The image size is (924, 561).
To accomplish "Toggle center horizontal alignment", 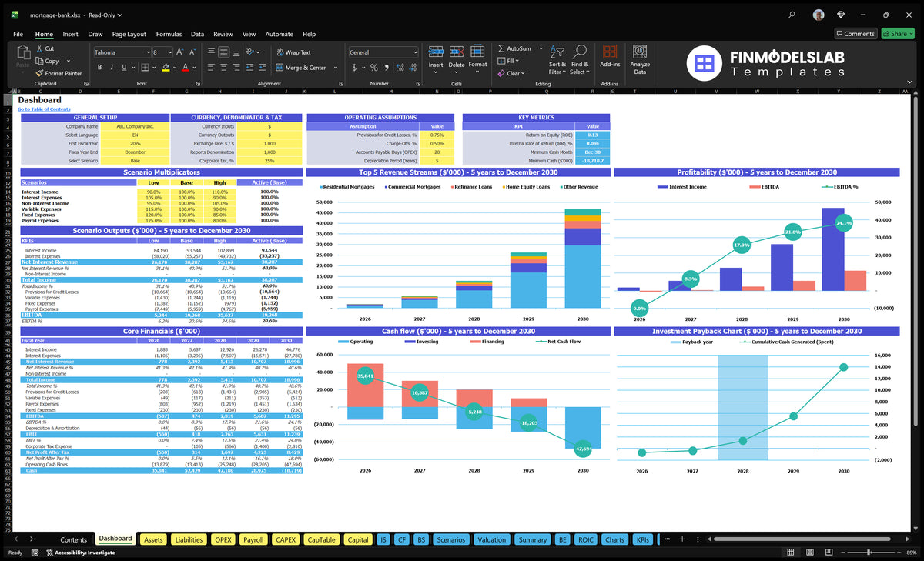I will tap(223, 68).
